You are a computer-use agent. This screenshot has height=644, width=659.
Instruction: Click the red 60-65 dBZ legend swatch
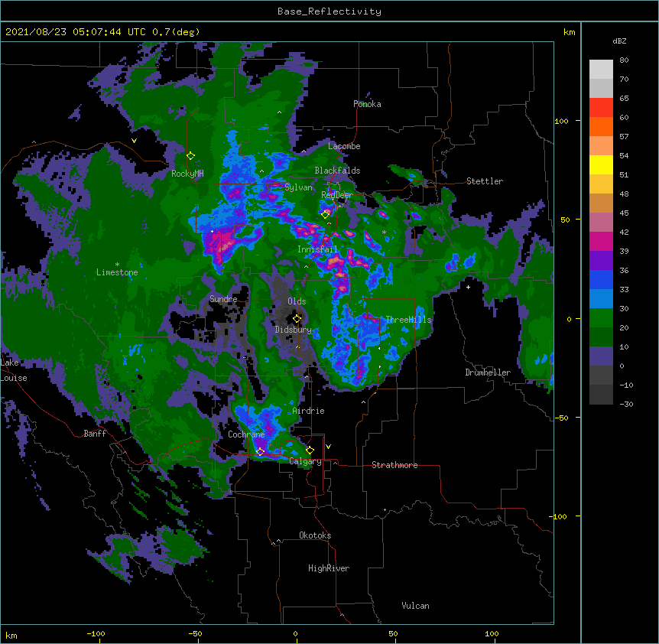click(x=601, y=108)
